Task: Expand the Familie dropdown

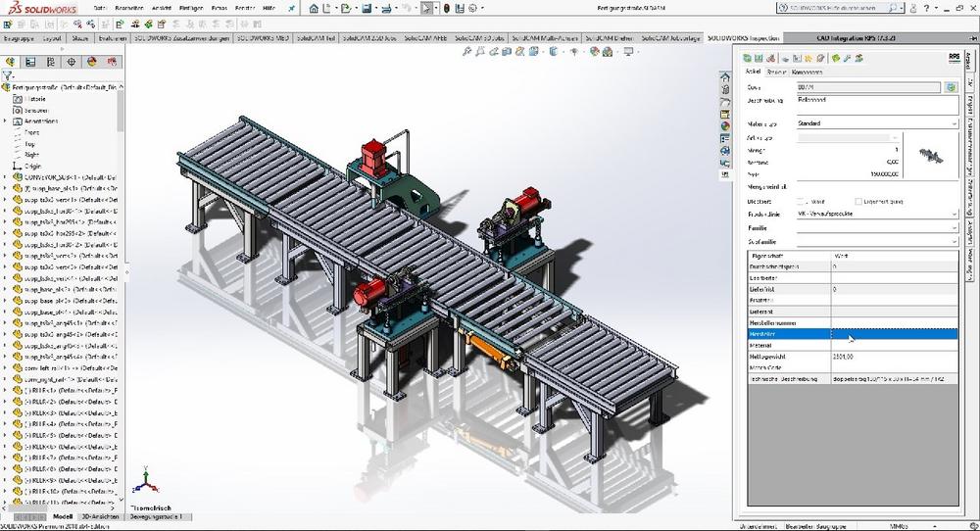Action: click(955, 227)
